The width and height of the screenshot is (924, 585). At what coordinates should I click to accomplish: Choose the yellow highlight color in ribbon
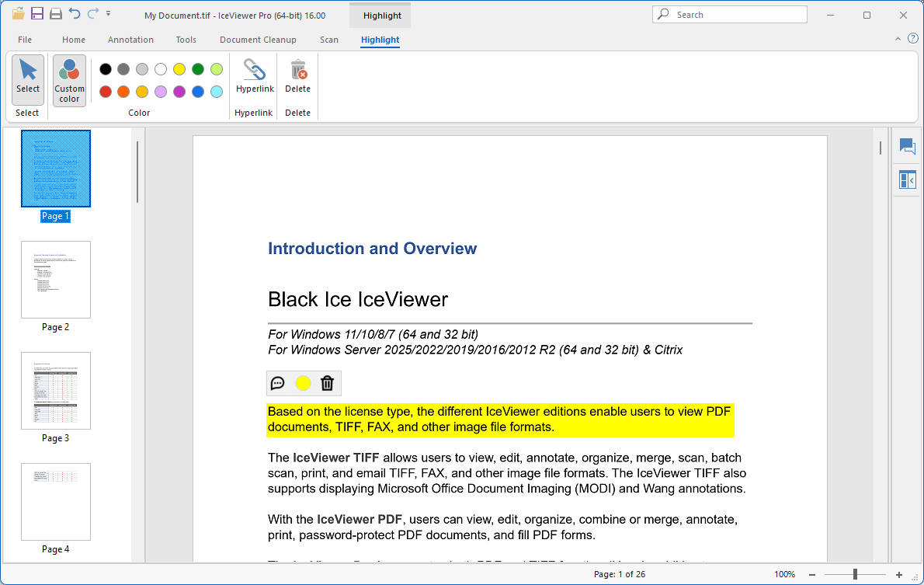179,70
